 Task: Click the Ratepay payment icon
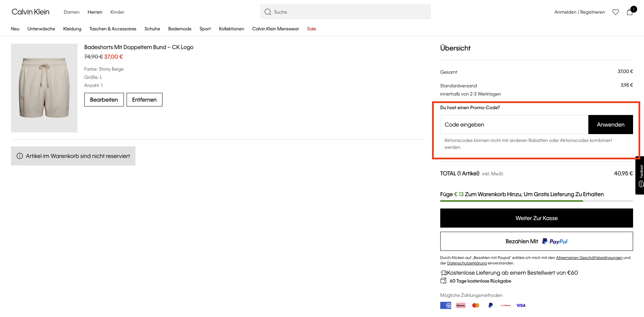pyautogui.click(x=506, y=305)
